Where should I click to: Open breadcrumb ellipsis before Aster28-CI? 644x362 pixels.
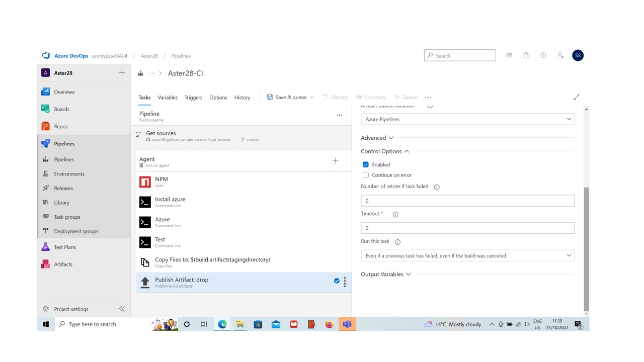coord(152,73)
